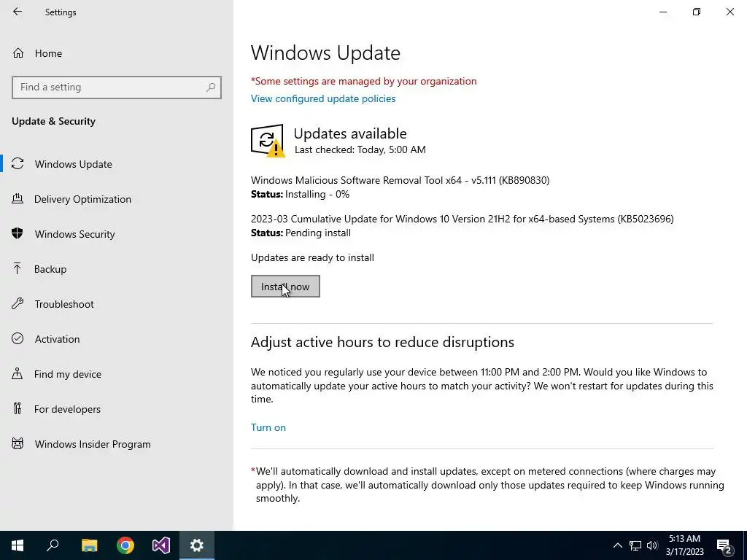View configured update policies link
The height and width of the screenshot is (560, 747).
click(323, 98)
